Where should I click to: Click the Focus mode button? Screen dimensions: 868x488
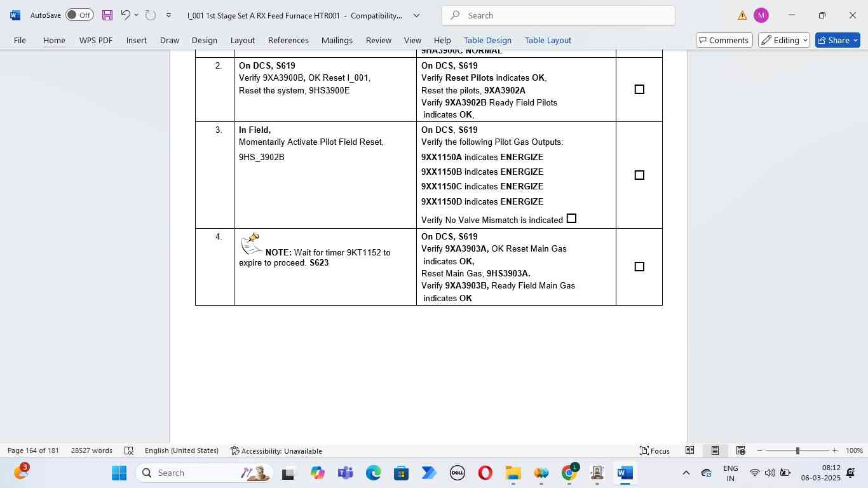pyautogui.click(x=654, y=451)
